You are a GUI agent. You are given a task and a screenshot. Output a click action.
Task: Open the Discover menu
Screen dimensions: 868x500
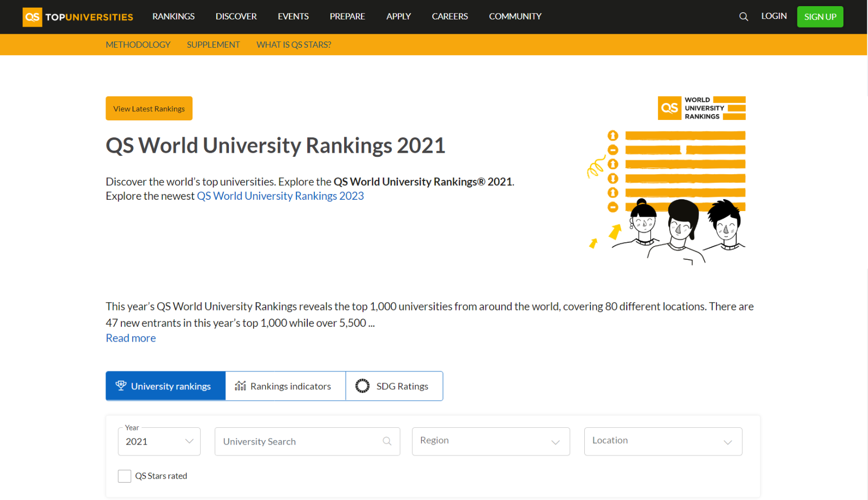coord(236,16)
